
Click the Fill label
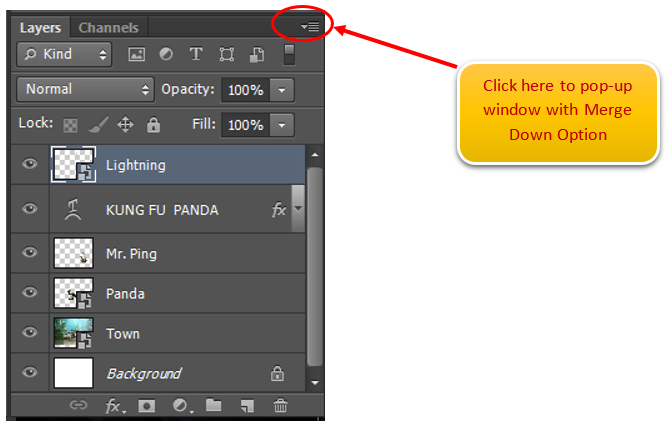pos(204,124)
